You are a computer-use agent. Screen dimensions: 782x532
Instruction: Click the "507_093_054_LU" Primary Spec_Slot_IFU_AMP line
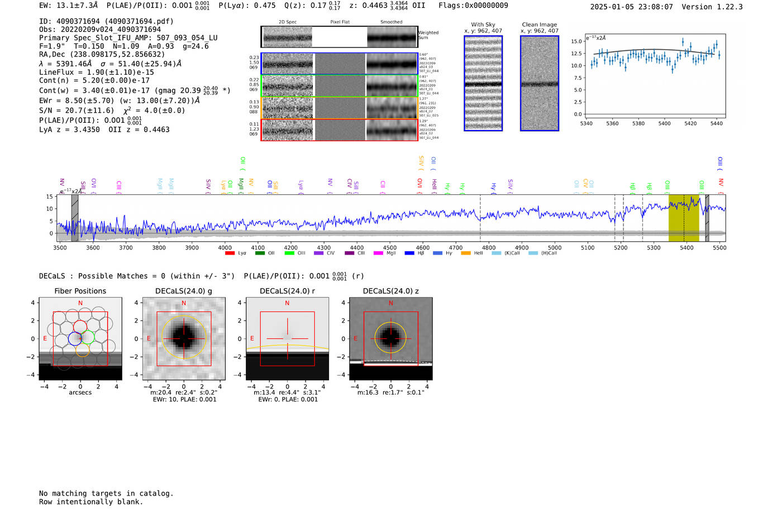pos(128,38)
